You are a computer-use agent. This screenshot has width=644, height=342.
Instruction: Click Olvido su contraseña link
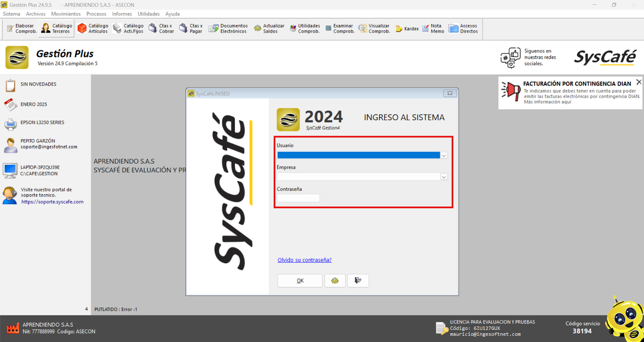[304, 260]
